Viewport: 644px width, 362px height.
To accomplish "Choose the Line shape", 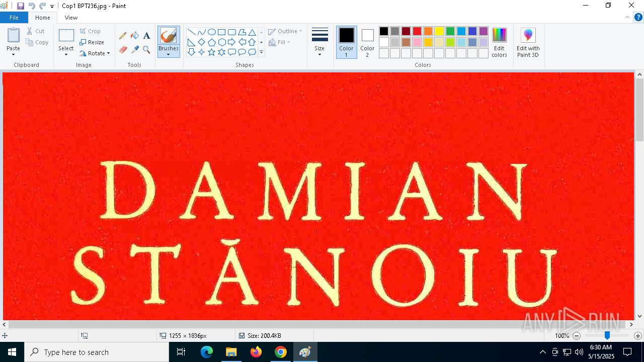I will 192,32.
